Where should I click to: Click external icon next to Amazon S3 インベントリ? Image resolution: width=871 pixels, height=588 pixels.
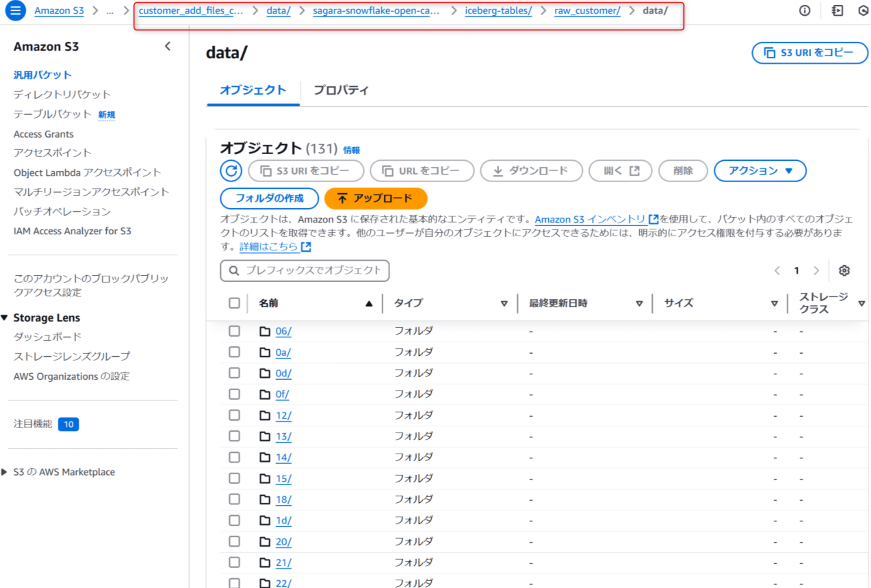[x=653, y=219]
